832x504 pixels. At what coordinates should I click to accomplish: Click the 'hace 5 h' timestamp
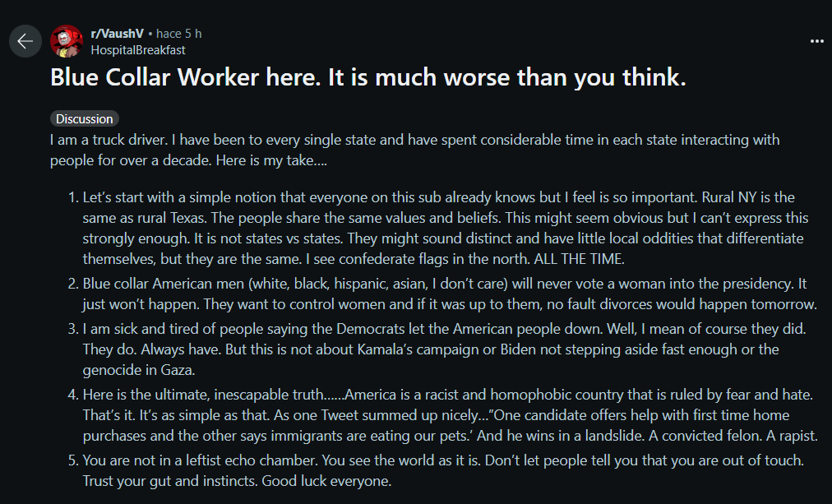coord(179,34)
